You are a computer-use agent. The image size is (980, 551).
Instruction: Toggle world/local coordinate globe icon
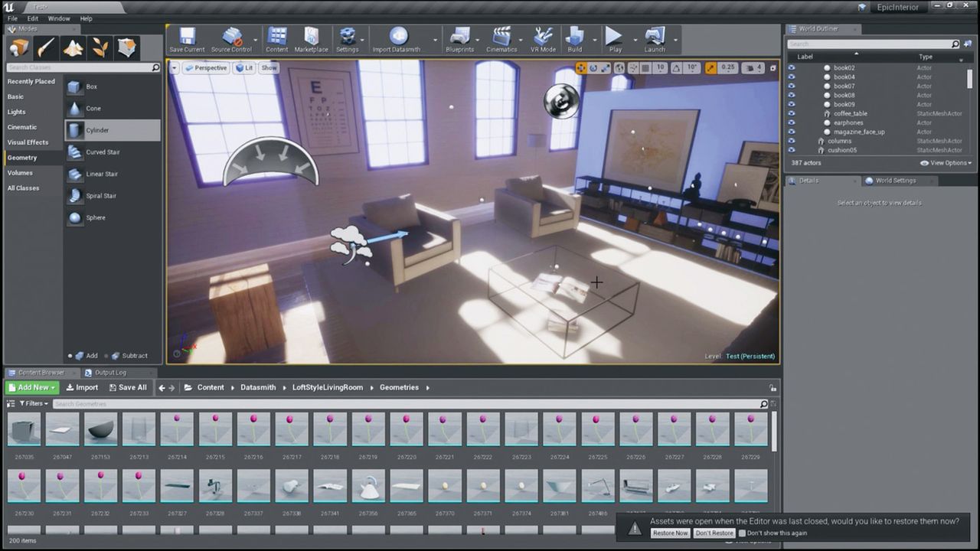[x=619, y=68]
